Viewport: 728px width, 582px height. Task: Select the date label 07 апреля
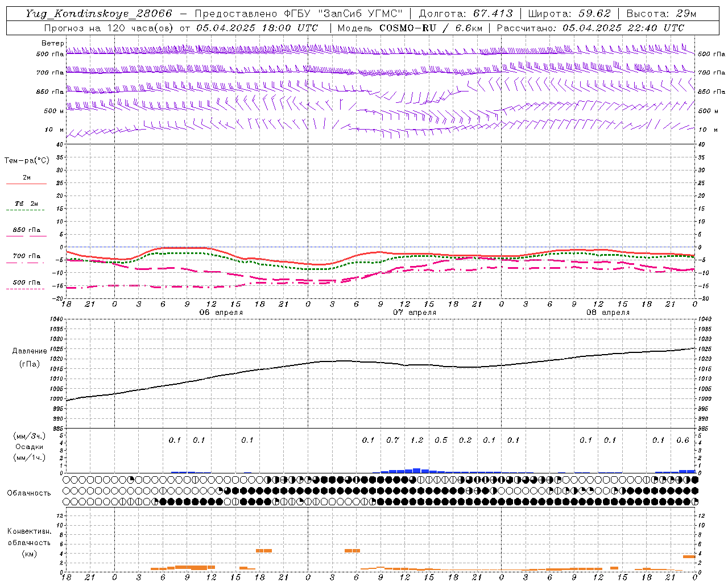[415, 313]
